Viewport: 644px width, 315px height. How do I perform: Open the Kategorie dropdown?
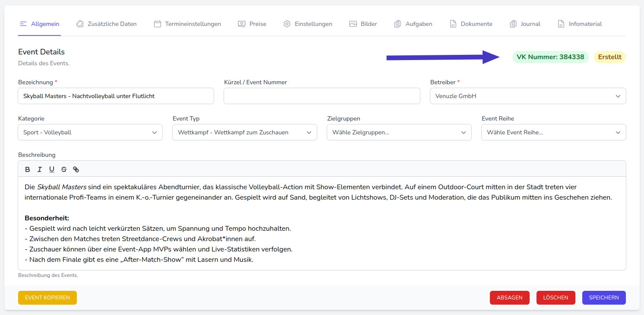pyautogui.click(x=90, y=133)
